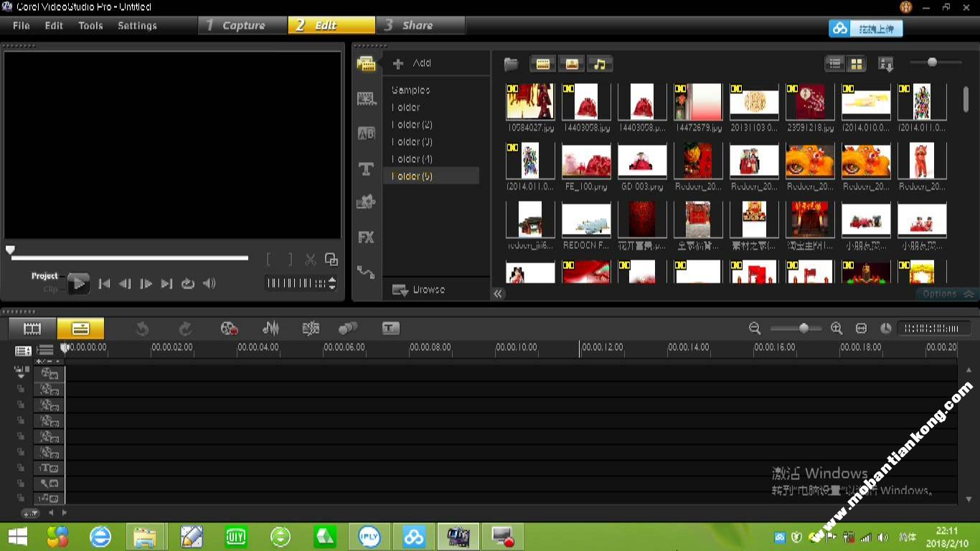The image size is (980, 551).
Task: Click the Redo arrow in timeline toolbar
Action: tap(185, 329)
